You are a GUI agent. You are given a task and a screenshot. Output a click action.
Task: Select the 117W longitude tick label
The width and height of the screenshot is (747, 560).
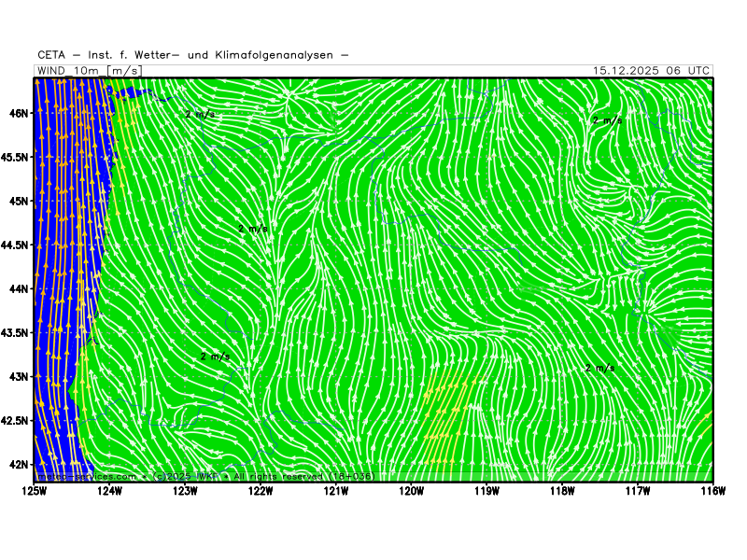coord(637,490)
